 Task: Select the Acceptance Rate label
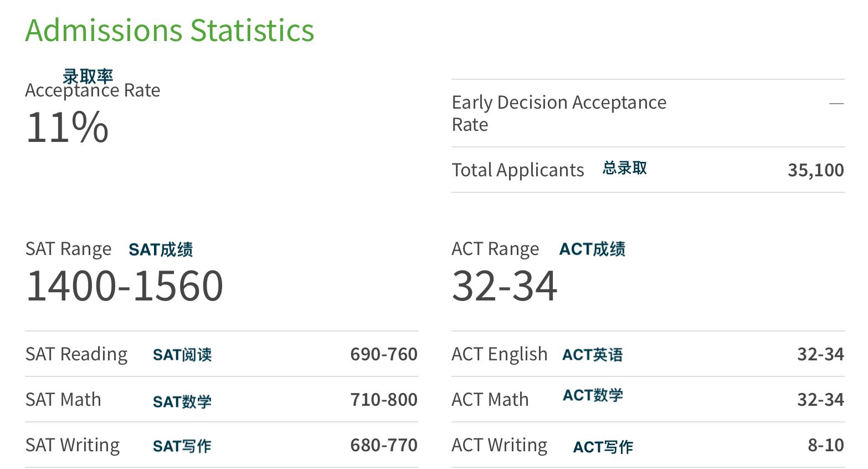pyautogui.click(x=93, y=90)
